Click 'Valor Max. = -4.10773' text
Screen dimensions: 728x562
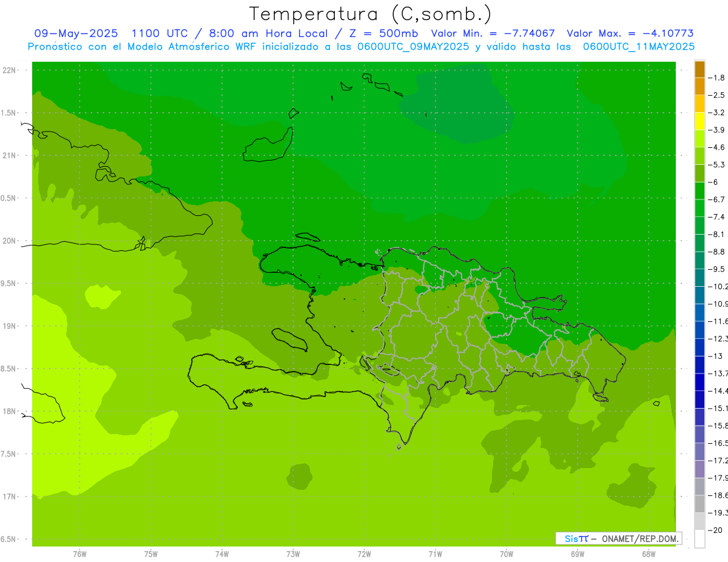click(630, 33)
